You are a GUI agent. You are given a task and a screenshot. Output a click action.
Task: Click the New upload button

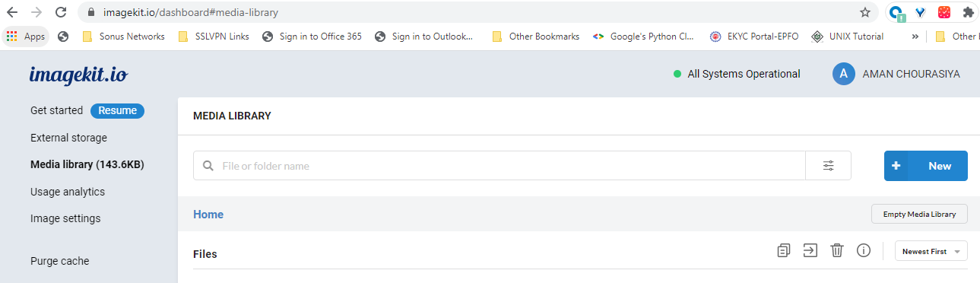pos(925,166)
